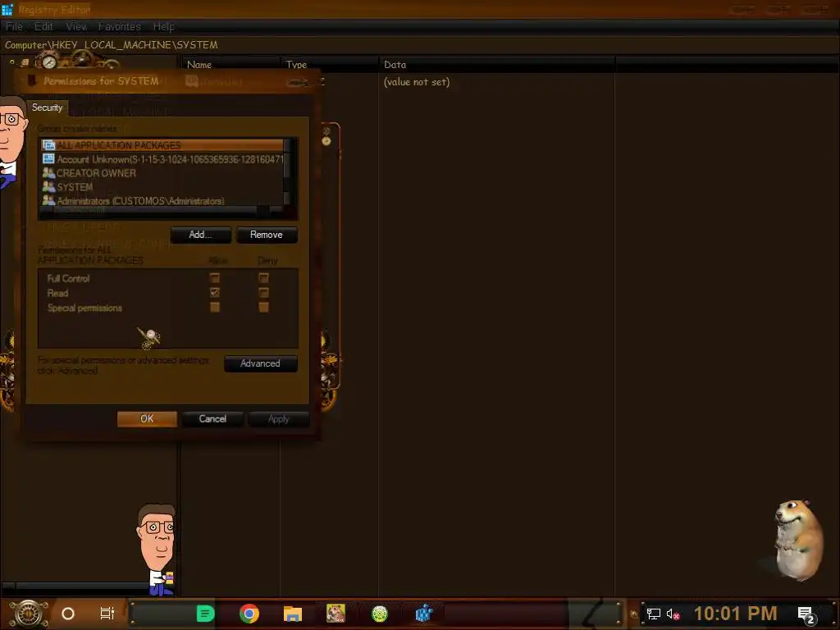Toggle Special permissions Deny checkbox
840x630 pixels.
click(263, 307)
